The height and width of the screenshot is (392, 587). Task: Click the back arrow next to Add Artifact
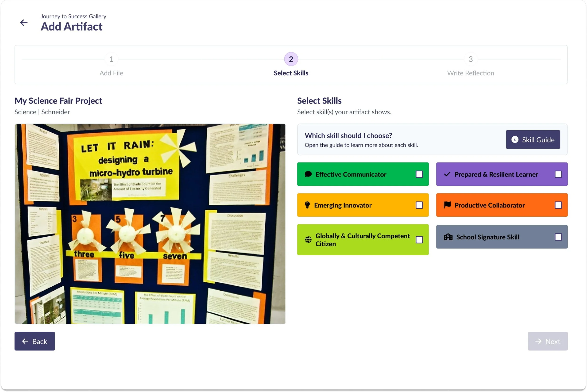[24, 23]
